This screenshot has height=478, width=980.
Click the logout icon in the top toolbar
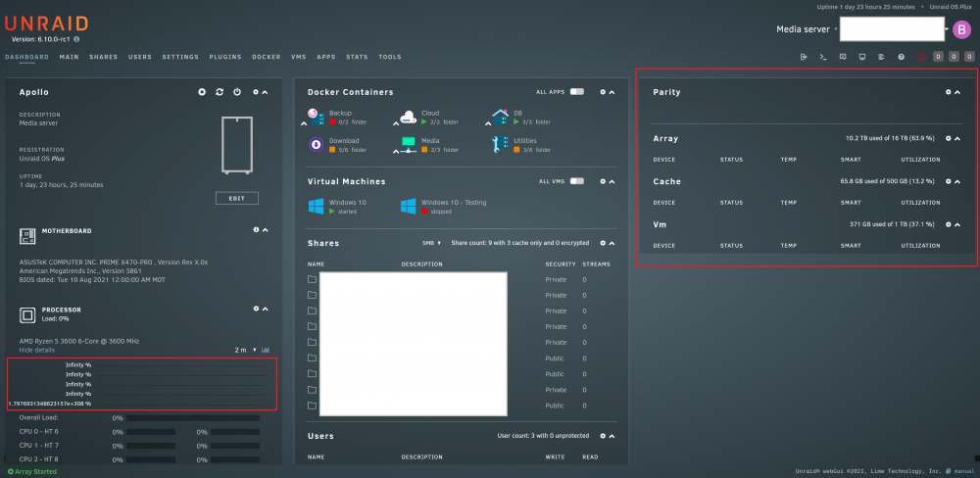point(804,57)
